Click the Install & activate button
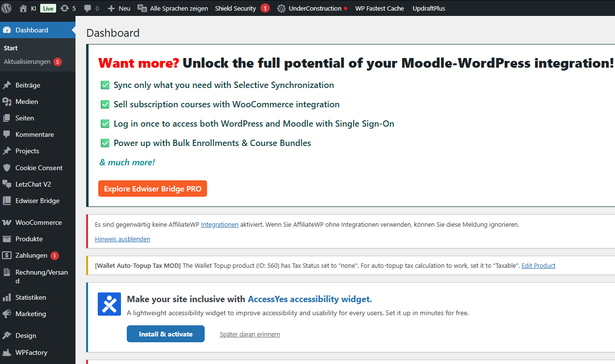 click(165, 334)
